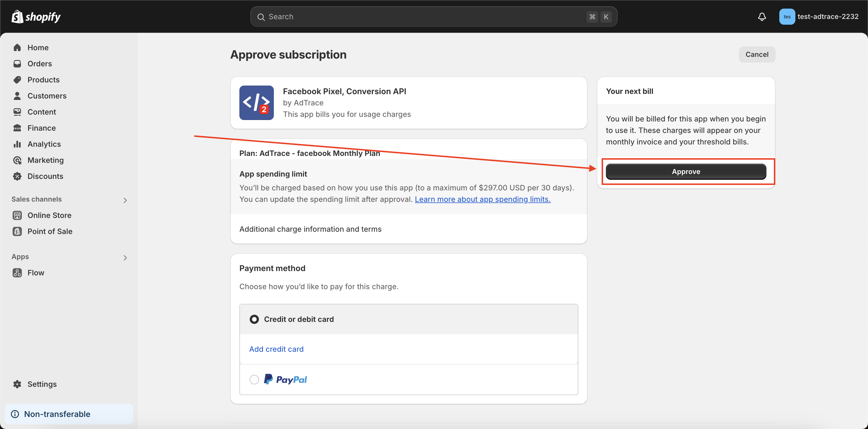Click the 'by AdTrace' text
868x429 pixels.
point(303,103)
